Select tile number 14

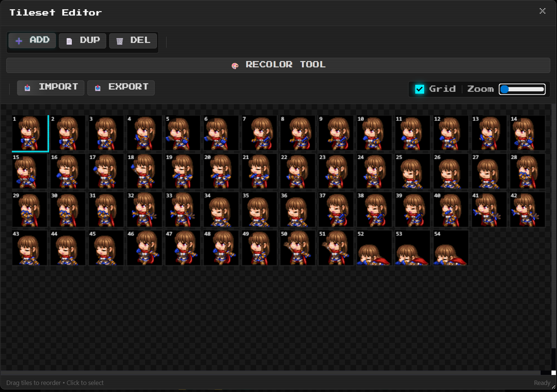coord(528,133)
